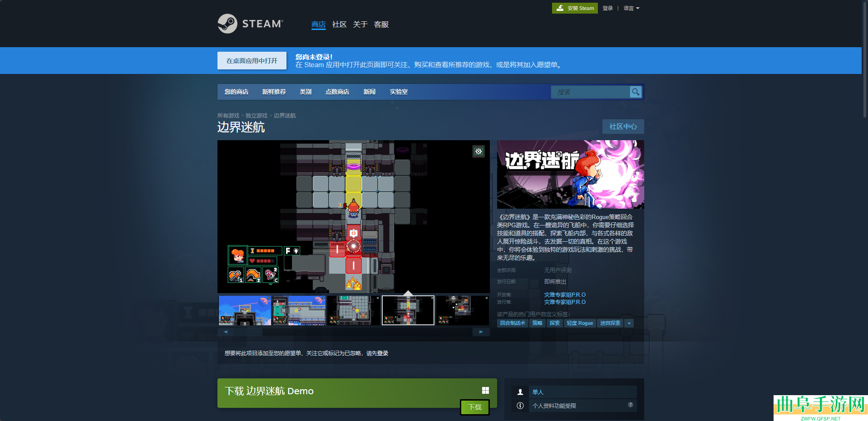Open the 实验室 labs tab

pyautogui.click(x=399, y=92)
